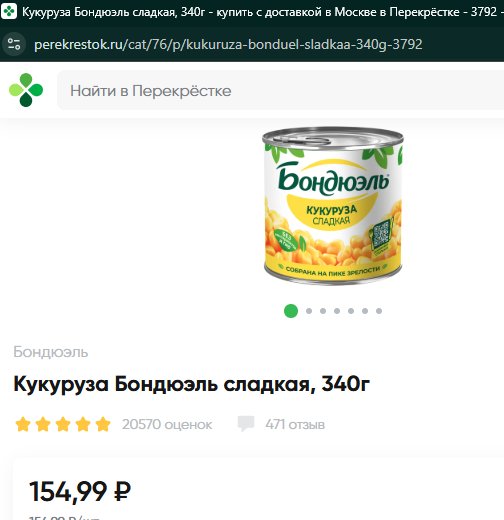The width and height of the screenshot is (504, 520).
Task: Open the '20570 оценок' ratings link
Action: tap(167, 424)
